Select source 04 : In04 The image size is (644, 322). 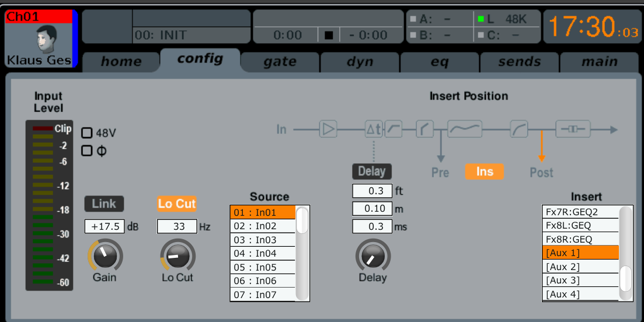263,254
